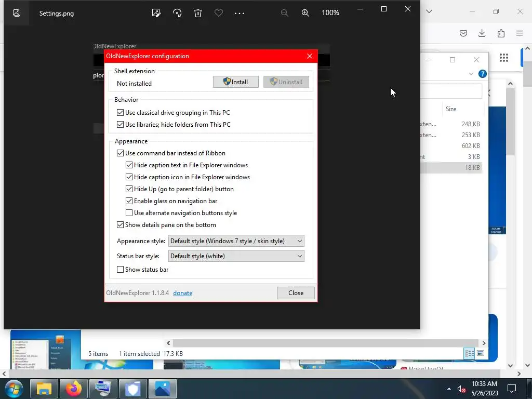Open the shield app on taskbar
Image resolution: width=532 pixels, height=399 pixels.
132,389
